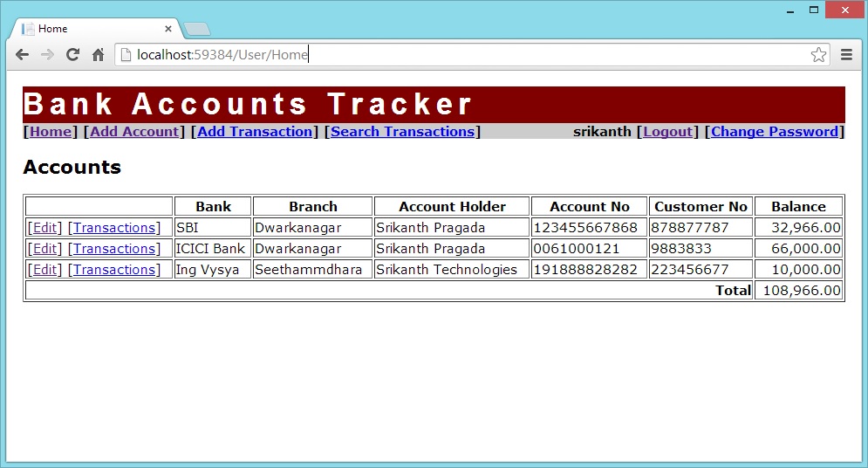
Task: Close the Home tab
Action: (168, 29)
